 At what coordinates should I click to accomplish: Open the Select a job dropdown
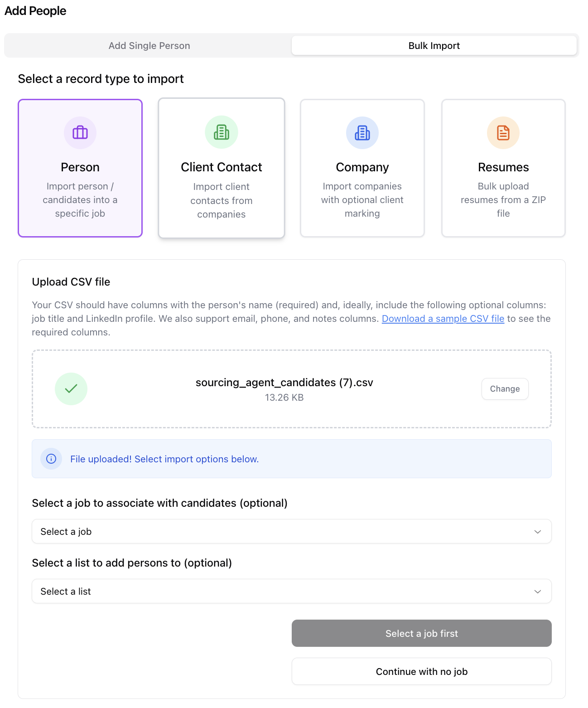coord(292,531)
